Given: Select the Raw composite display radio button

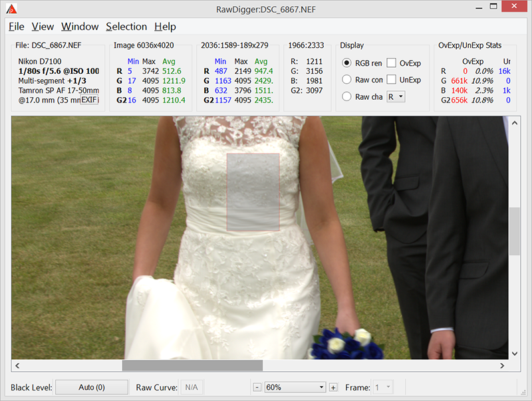Looking at the screenshot, I should [x=346, y=80].
